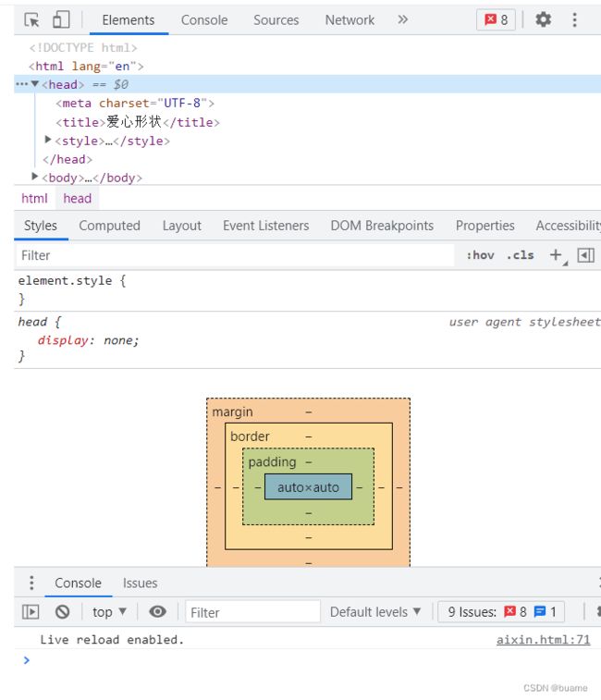The height and width of the screenshot is (700, 601).
Task: Open the aixin.html:71 source link
Action: click(543, 640)
